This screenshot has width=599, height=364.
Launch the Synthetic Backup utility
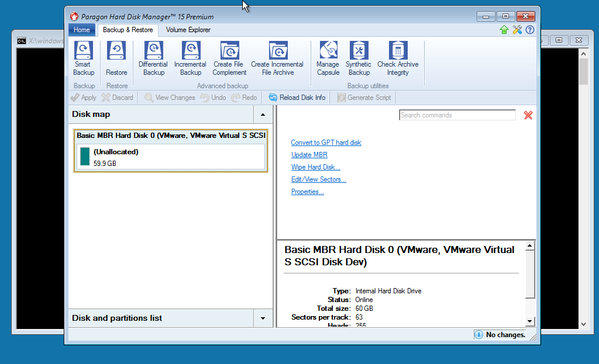point(359,59)
